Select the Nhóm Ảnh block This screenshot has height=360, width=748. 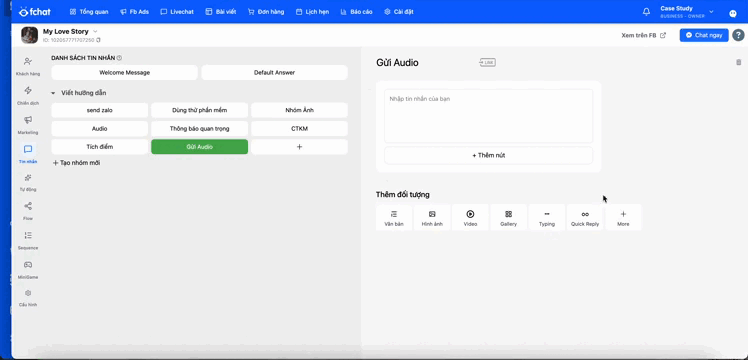[x=300, y=110]
